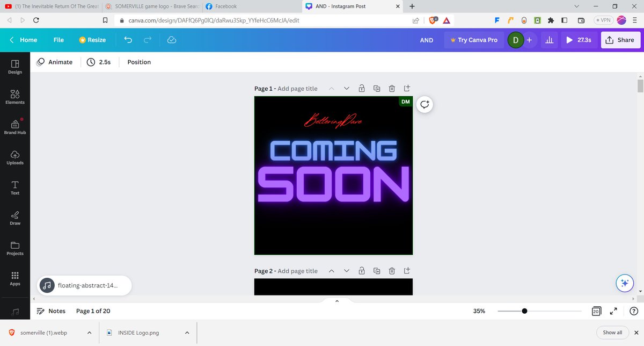Toggle the Brave VPN button
Screen dimensions: 644x346
click(603, 20)
